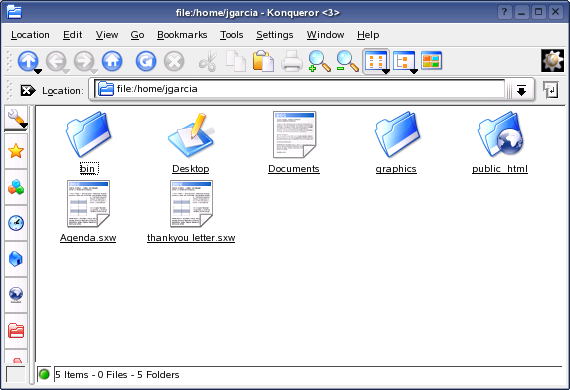Open the Go menu
570x390 pixels.
point(137,35)
